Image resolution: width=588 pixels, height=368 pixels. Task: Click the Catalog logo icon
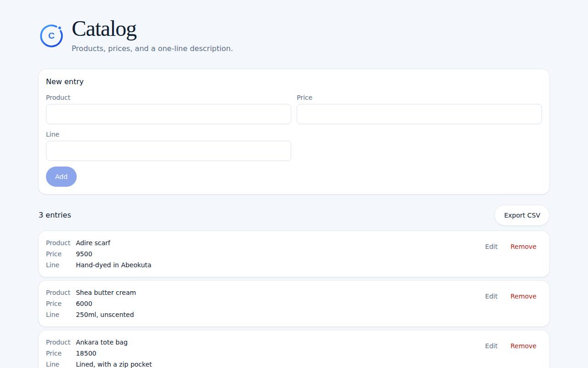click(51, 36)
